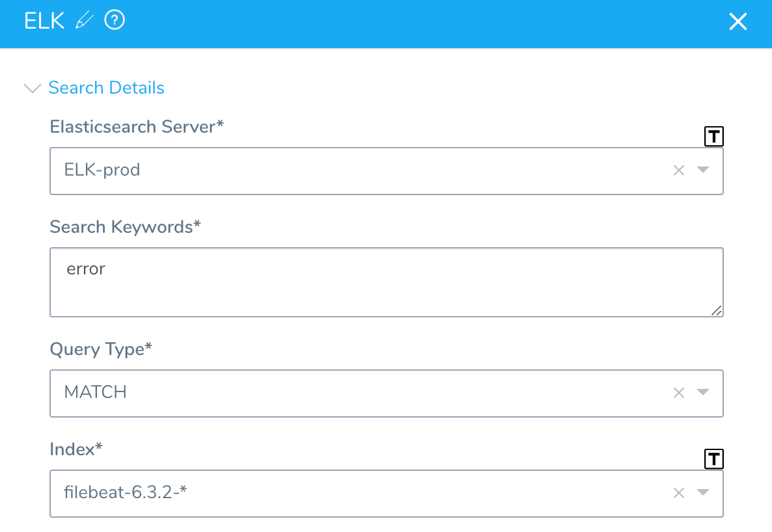The image size is (772, 532).
Task: Click the word error in keywords
Action: click(x=86, y=269)
